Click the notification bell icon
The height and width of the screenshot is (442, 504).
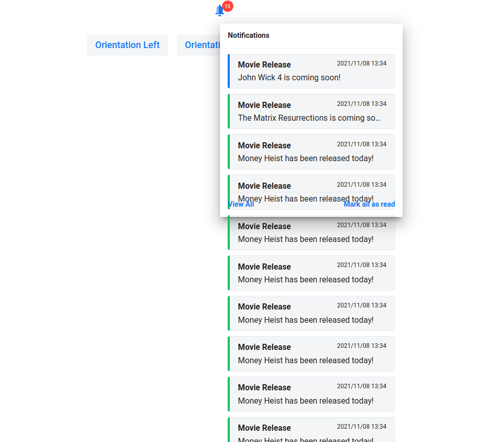click(220, 11)
